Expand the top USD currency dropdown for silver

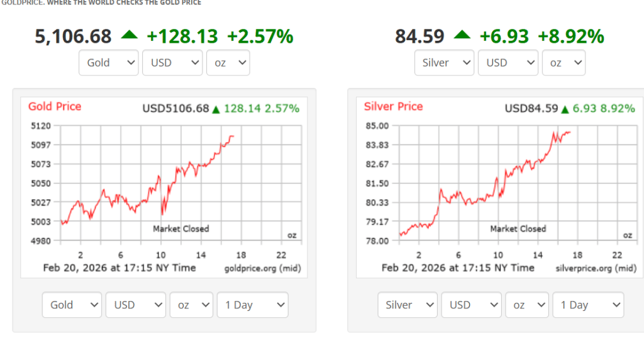tap(508, 63)
